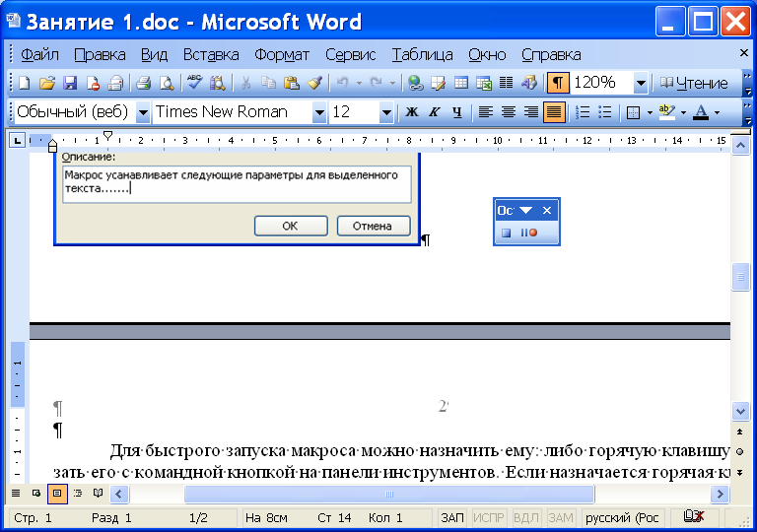Image resolution: width=757 pixels, height=532 pixels.
Task: Click the Numbered list icon
Action: (583, 112)
